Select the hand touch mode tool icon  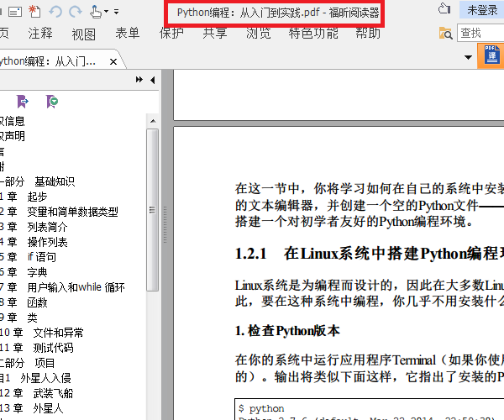[95, 12]
